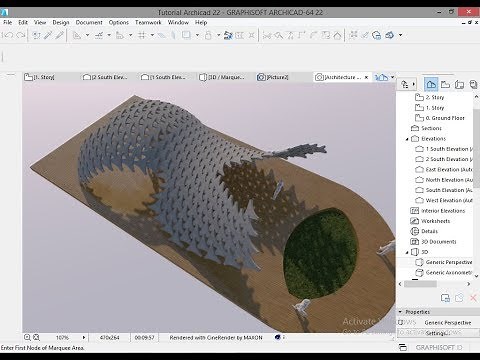
Task: Click the red Delete X icon below Navigator
Action: click(473, 298)
